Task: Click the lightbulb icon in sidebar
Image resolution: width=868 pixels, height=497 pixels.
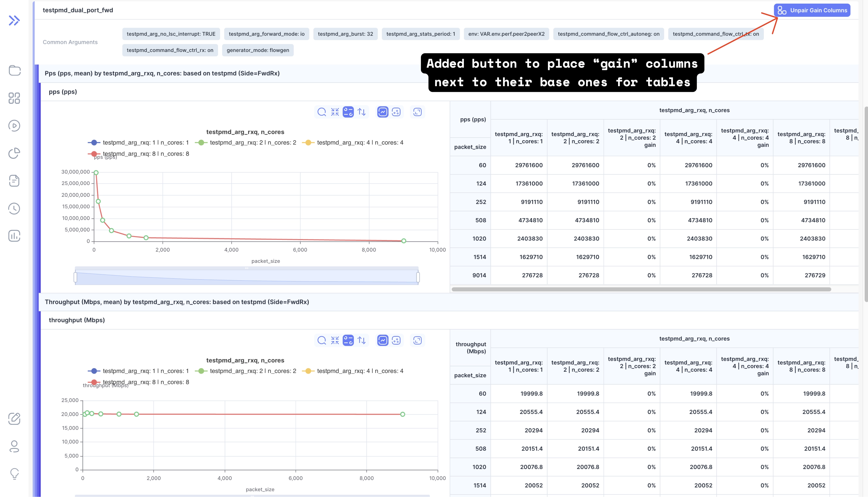Action: coord(14,473)
